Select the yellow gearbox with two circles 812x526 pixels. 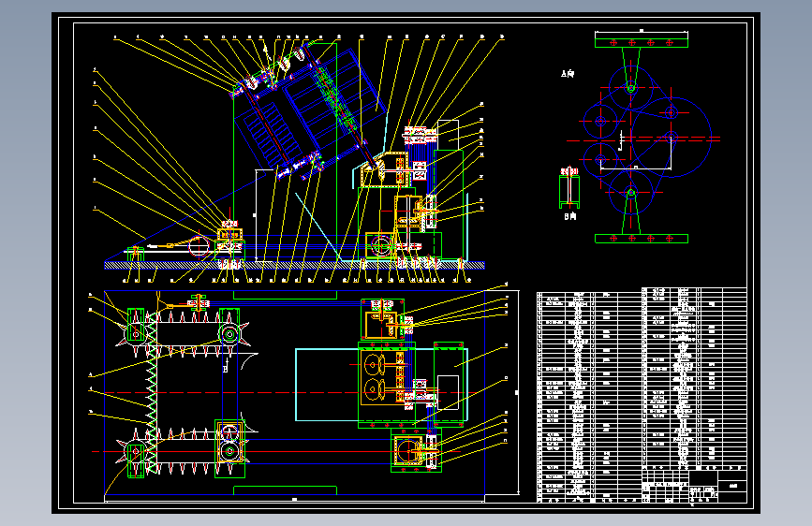coord(382,378)
